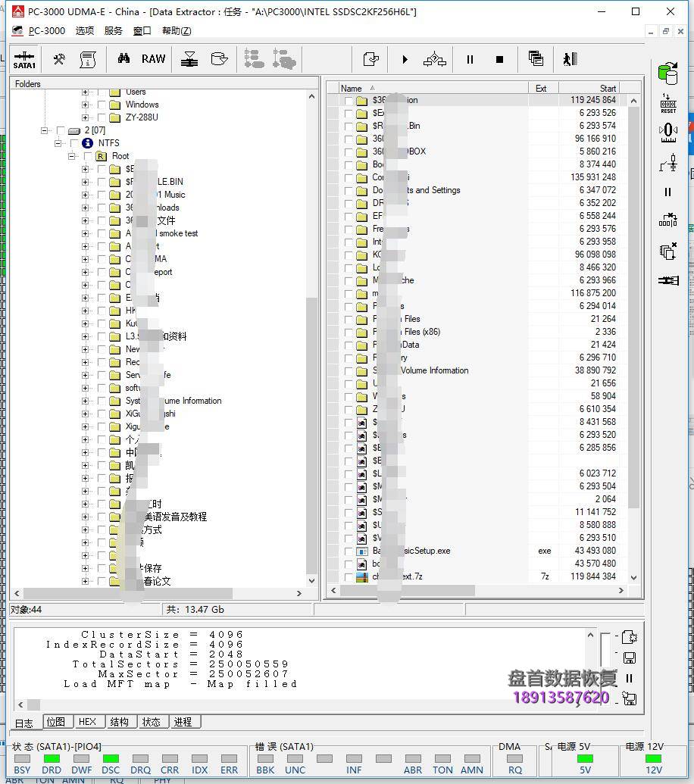Collapse the 2 [07] partition node

click(x=45, y=130)
